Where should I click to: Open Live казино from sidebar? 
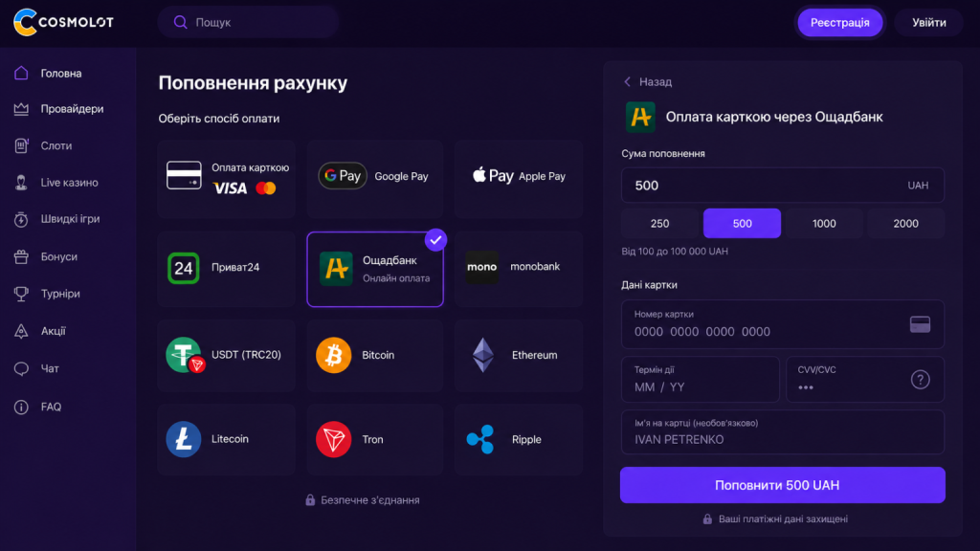point(69,183)
